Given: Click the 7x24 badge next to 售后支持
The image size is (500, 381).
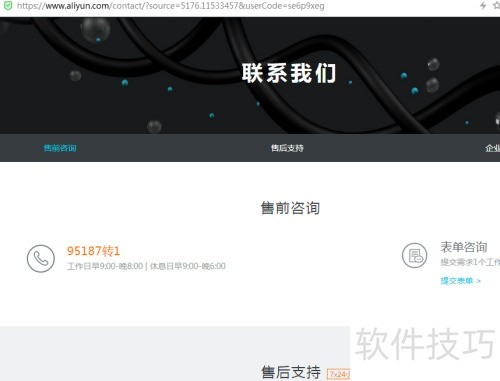Looking at the screenshot, I should coord(338,374).
